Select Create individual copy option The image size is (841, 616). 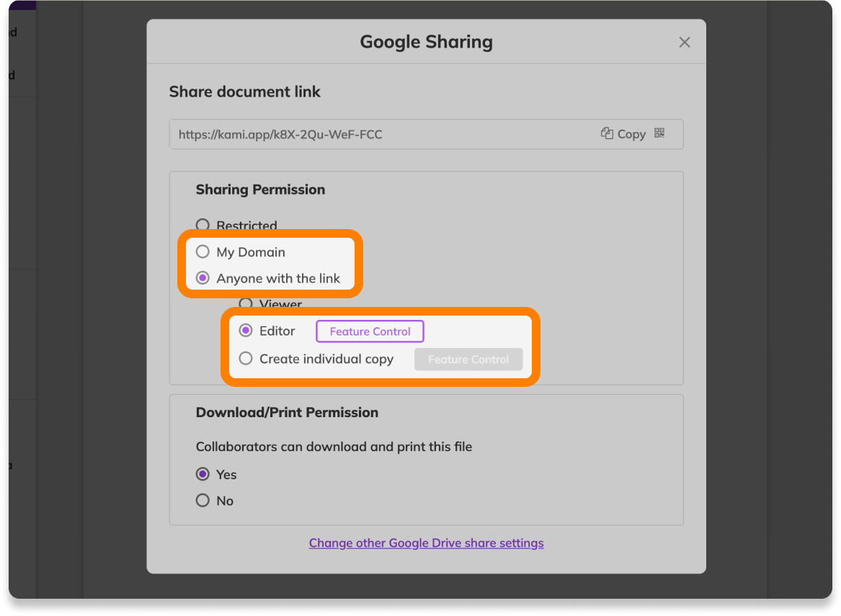(x=245, y=358)
